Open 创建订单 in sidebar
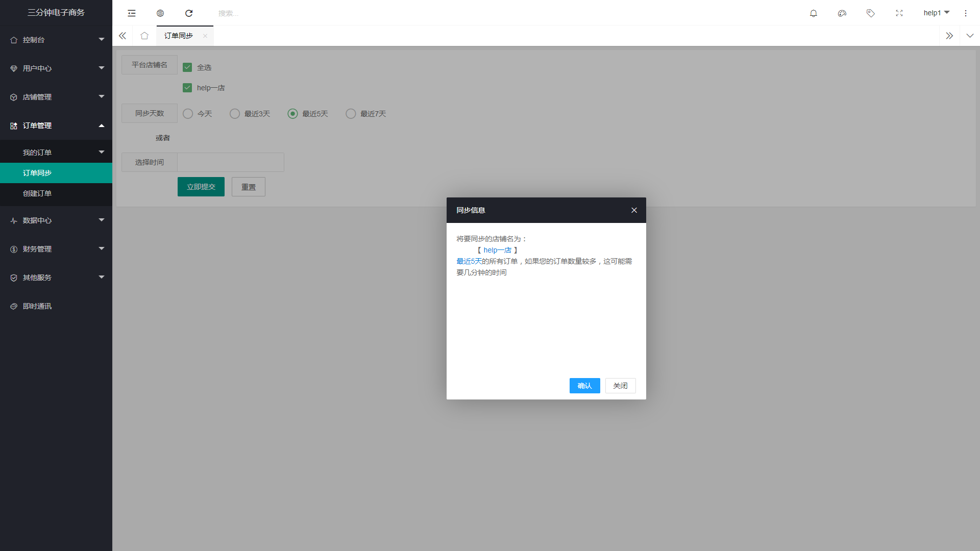 [x=37, y=193]
